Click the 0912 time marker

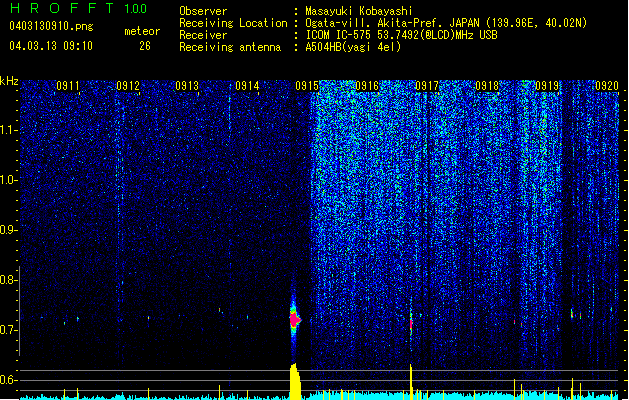point(128,86)
